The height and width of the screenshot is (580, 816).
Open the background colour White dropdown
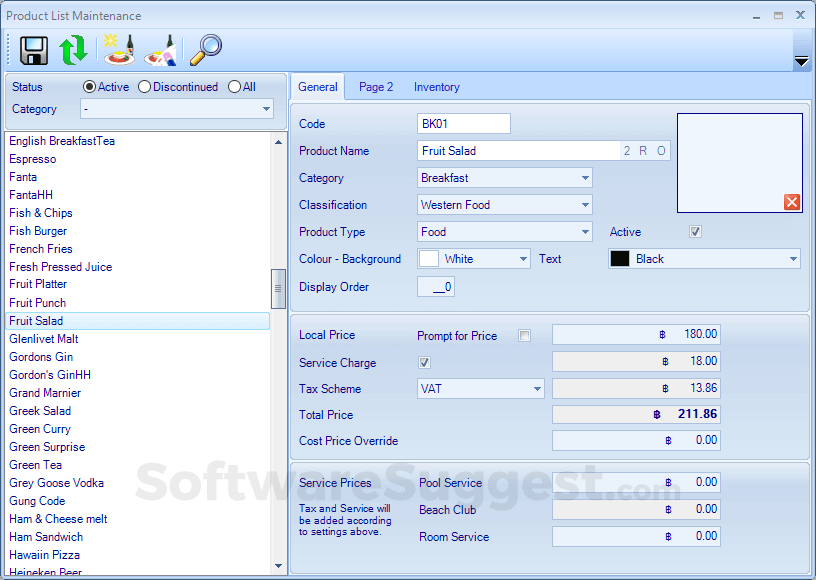coord(474,259)
